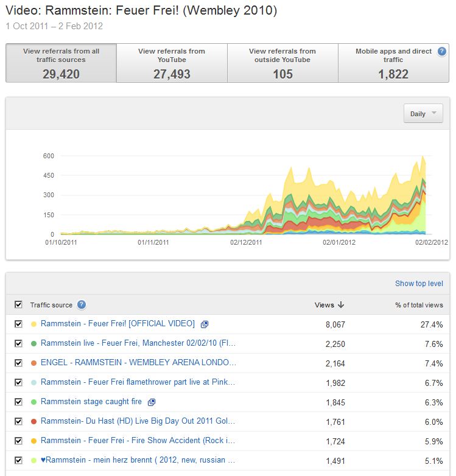
Task: Select Mobile apps and direct traffic tab
Action: [x=393, y=63]
